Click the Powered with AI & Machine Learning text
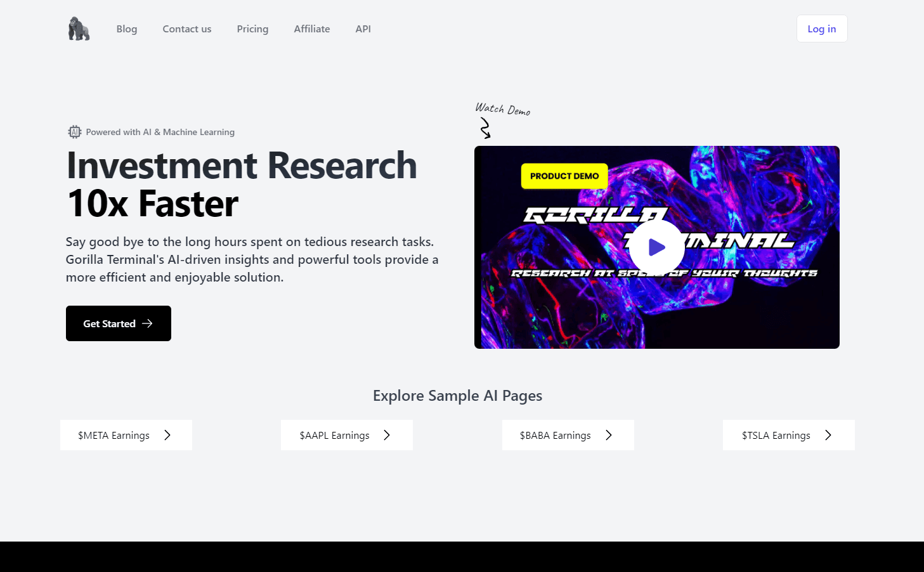The image size is (924, 572). point(160,132)
